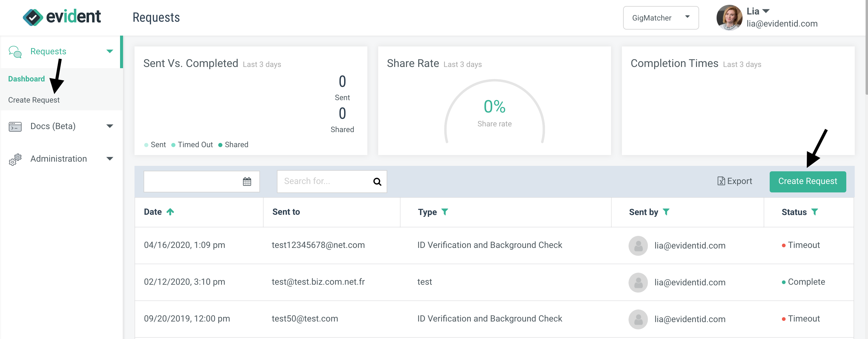Click the green Create Request button
868x339 pixels.
tap(808, 182)
